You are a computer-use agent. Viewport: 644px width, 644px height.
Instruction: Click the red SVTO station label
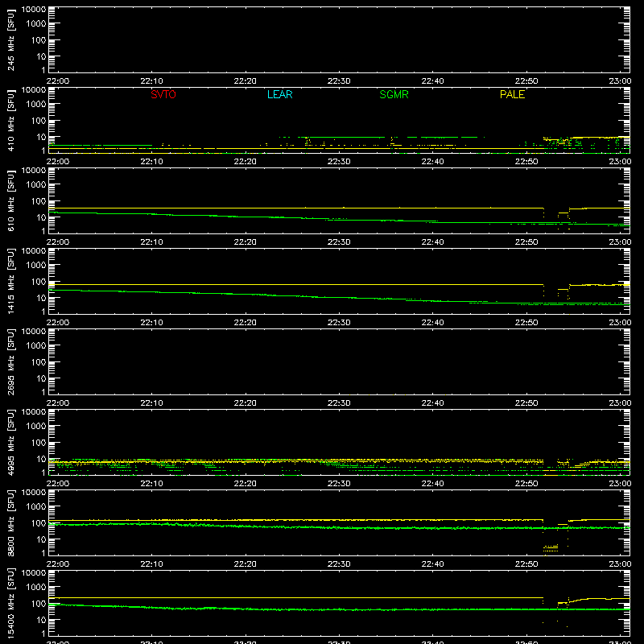pos(163,94)
